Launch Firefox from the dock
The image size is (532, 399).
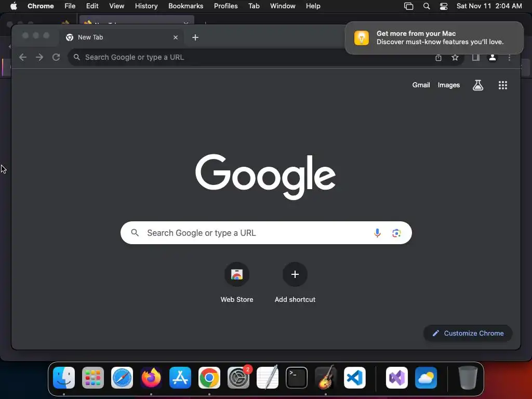point(151,378)
